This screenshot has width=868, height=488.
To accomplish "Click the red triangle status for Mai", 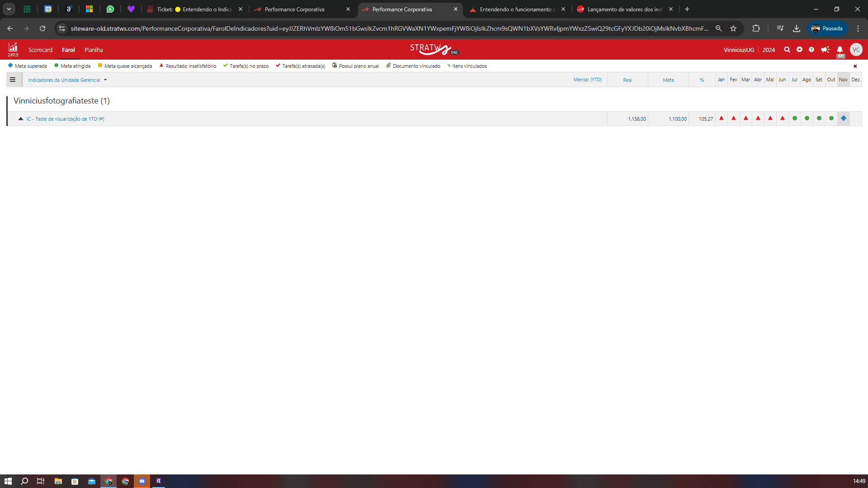I will click(770, 118).
